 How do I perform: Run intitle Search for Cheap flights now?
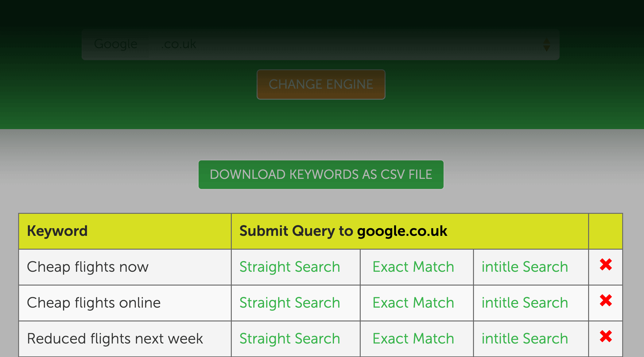pyautogui.click(x=525, y=267)
